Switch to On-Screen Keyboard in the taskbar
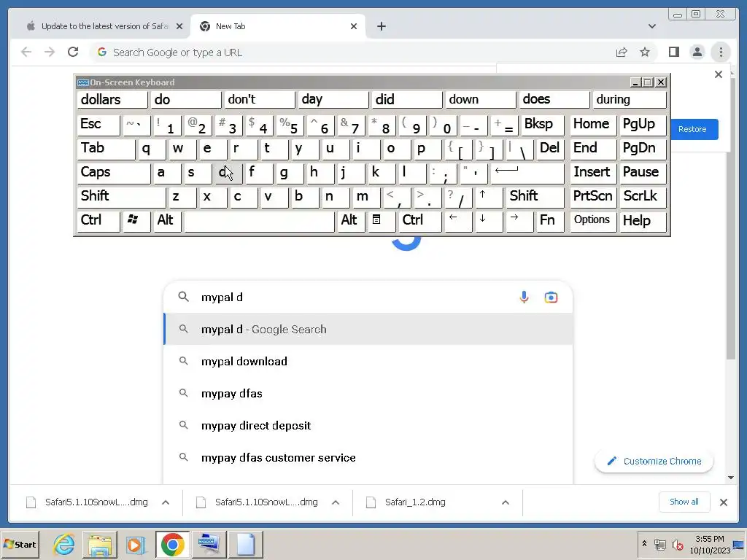 coord(208,544)
